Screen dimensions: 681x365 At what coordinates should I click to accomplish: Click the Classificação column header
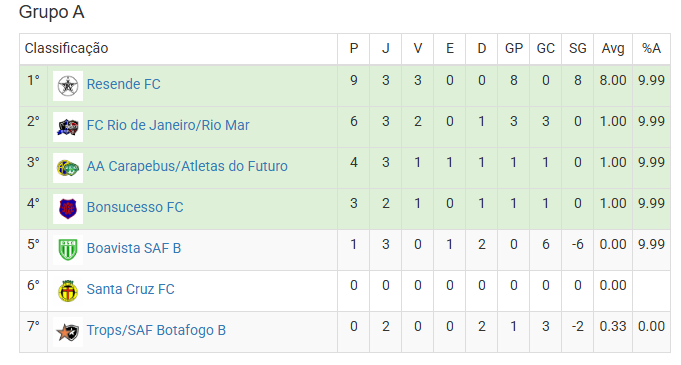(x=66, y=48)
